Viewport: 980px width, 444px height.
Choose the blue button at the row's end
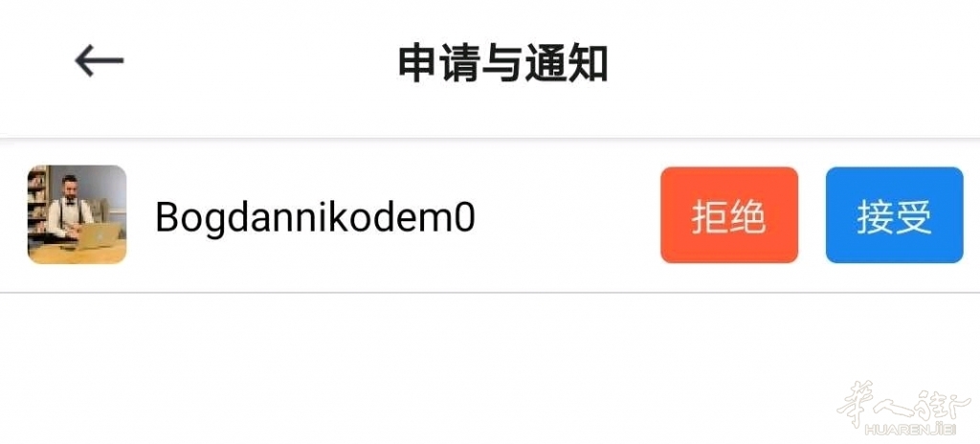point(895,215)
